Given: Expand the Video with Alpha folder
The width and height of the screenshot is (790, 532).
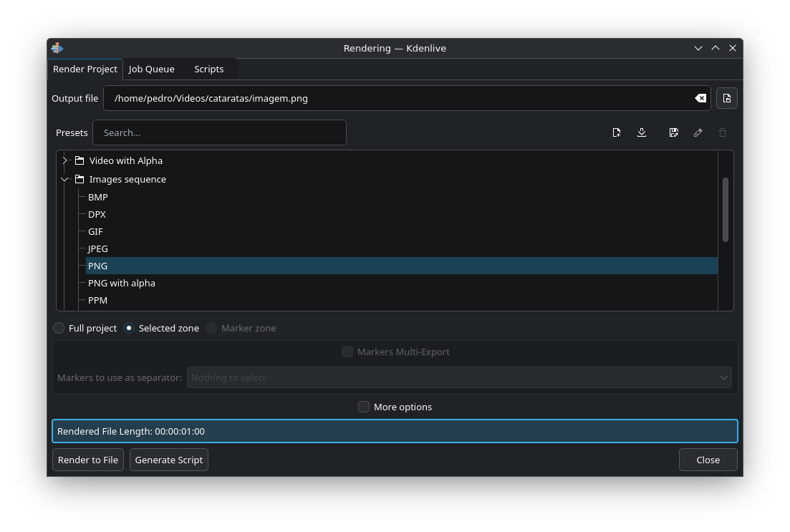Looking at the screenshot, I should click(x=64, y=160).
